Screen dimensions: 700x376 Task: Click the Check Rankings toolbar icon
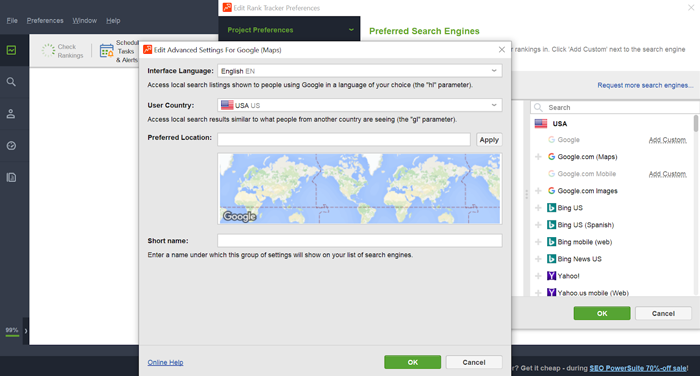coord(48,50)
